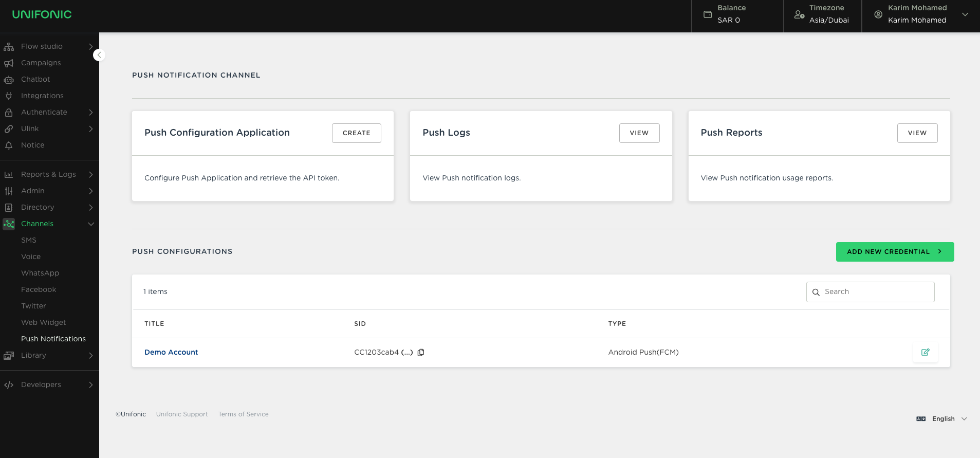Click the Notice menu label
The height and width of the screenshot is (458, 980).
[x=33, y=145]
